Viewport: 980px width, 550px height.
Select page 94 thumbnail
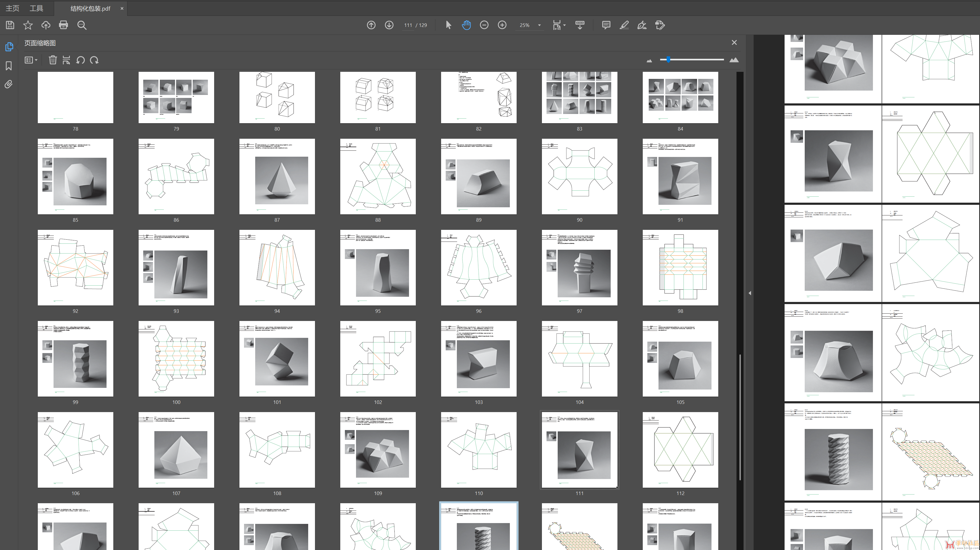pos(277,267)
